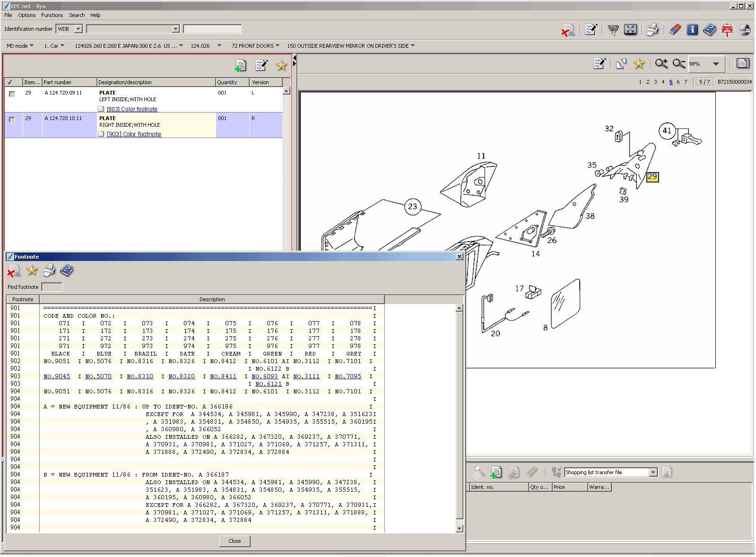Collapse the parts panel using the splitter arrow
Screen dimensions: 756x557
[295, 58]
